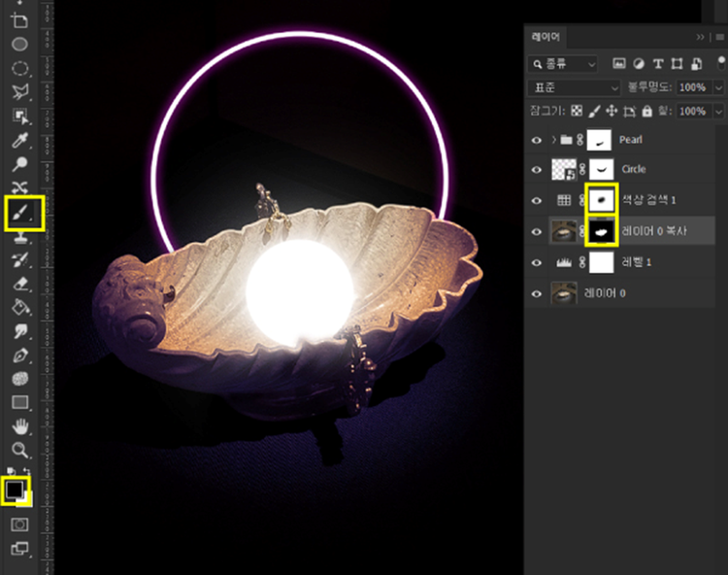This screenshot has height=575, width=728.
Task: Open the 종류 layer filter dropdown
Action: pyautogui.click(x=562, y=64)
